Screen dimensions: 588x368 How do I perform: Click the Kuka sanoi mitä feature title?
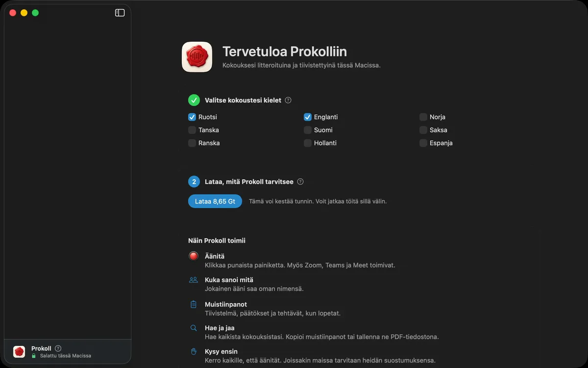229,280
